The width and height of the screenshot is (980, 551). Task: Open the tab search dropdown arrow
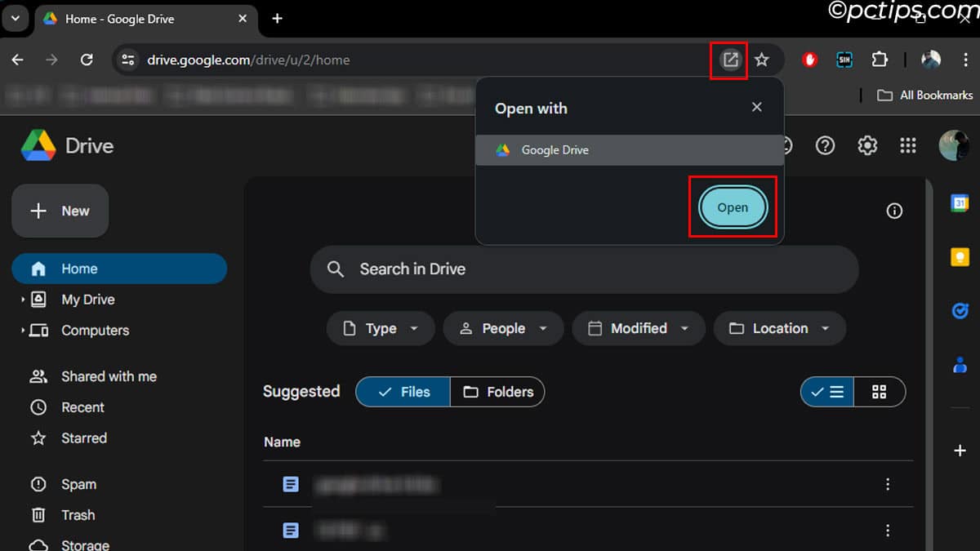coord(16,18)
